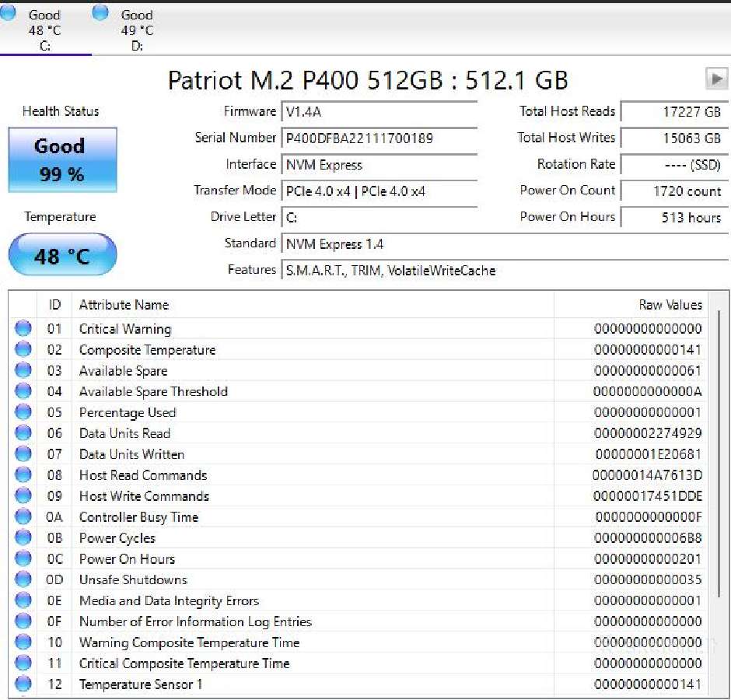This screenshot has height=700, width=731.
Task: Click status orb for Composite Temperature
Action: tap(23, 349)
